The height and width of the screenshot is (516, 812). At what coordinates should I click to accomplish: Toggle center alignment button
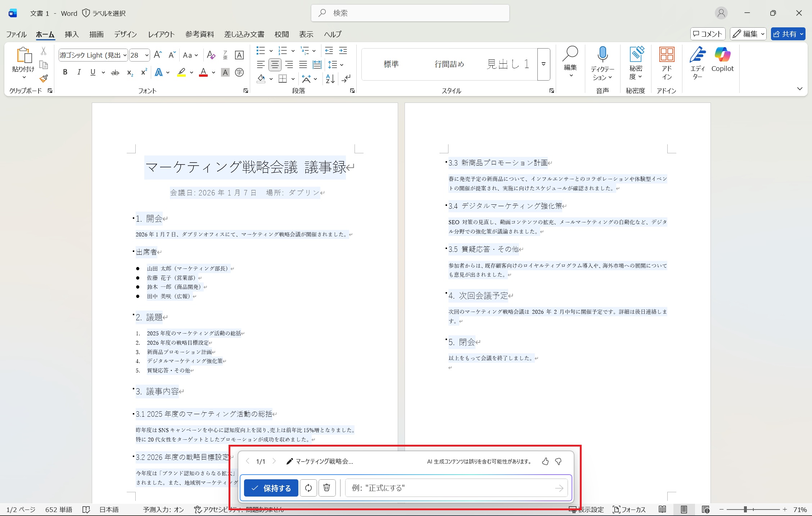pos(275,65)
